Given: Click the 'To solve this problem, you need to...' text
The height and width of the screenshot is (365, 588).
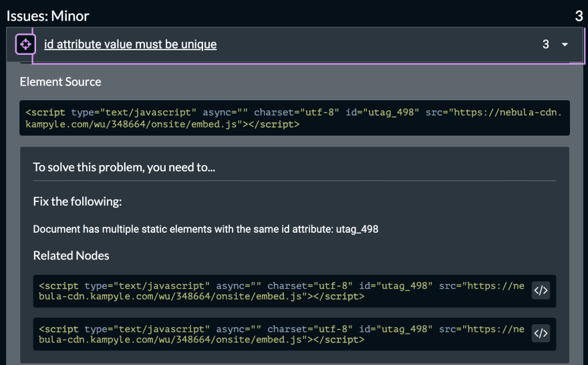Looking at the screenshot, I should tap(124, 167).
